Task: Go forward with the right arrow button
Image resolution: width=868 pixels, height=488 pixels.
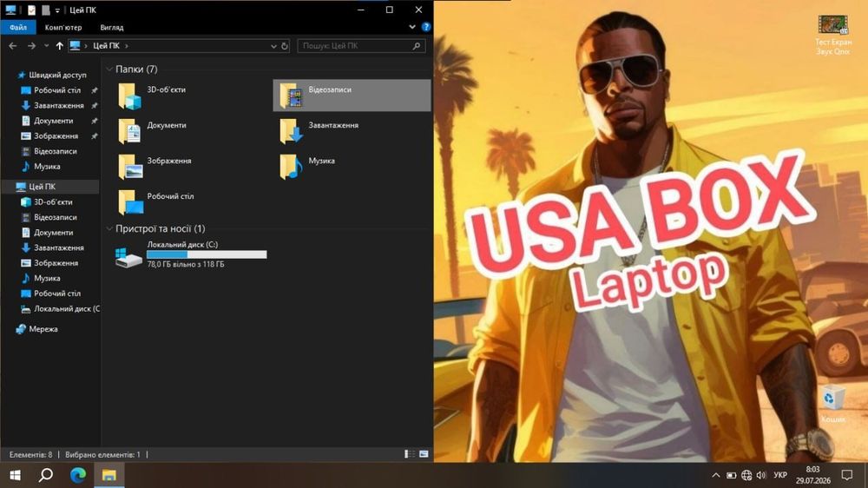Action: 31,46
